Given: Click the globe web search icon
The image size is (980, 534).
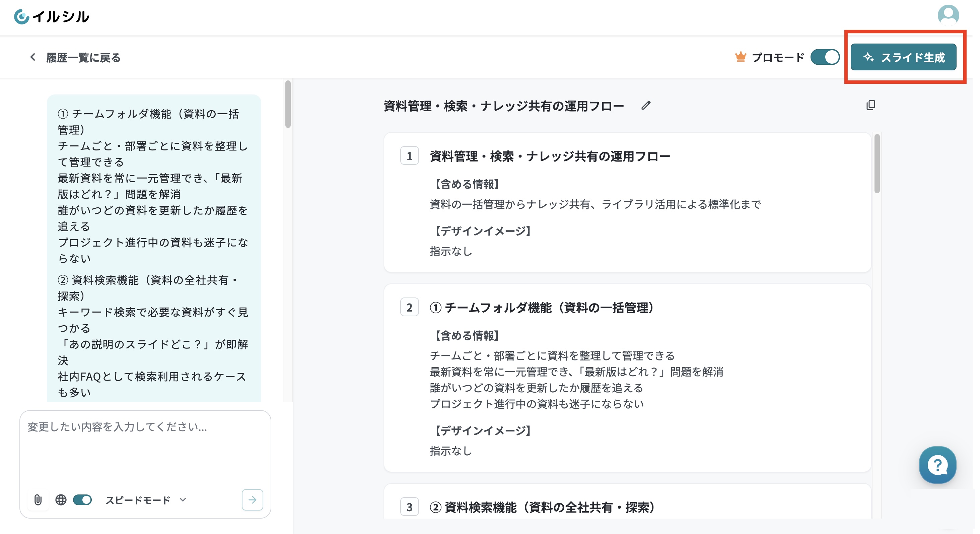Looking at the screenshot, I should tap(61, 499).
